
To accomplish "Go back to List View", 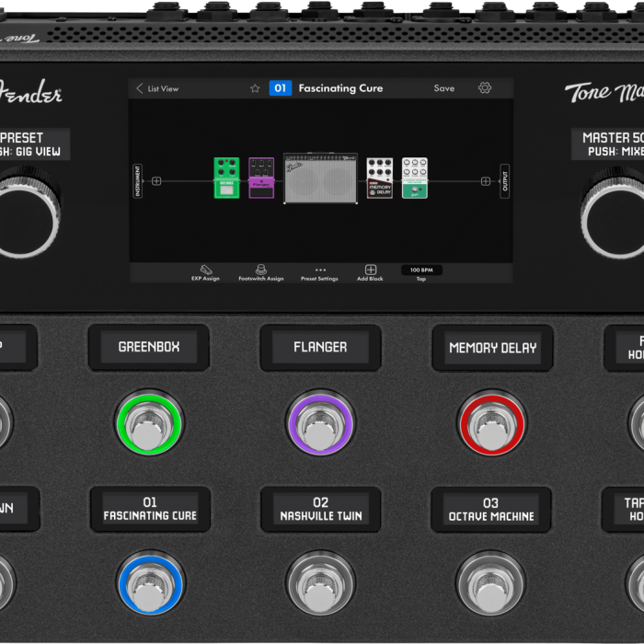I will [157, 88].
